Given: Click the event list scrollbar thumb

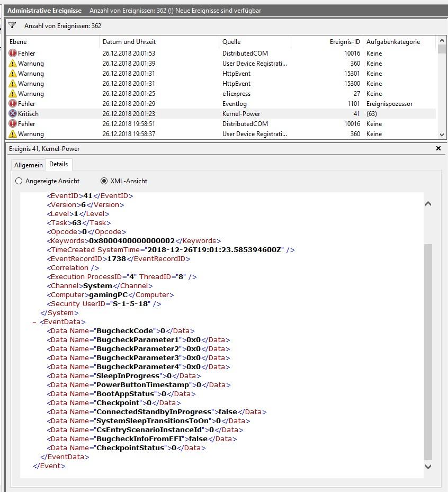Looking at the screenshot, I should 442,49.
